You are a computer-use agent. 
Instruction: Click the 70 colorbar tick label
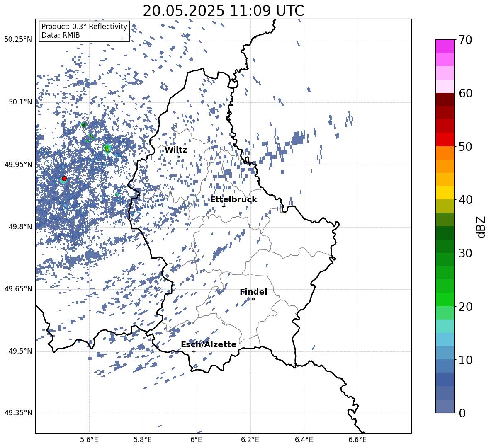coord(465,40)
